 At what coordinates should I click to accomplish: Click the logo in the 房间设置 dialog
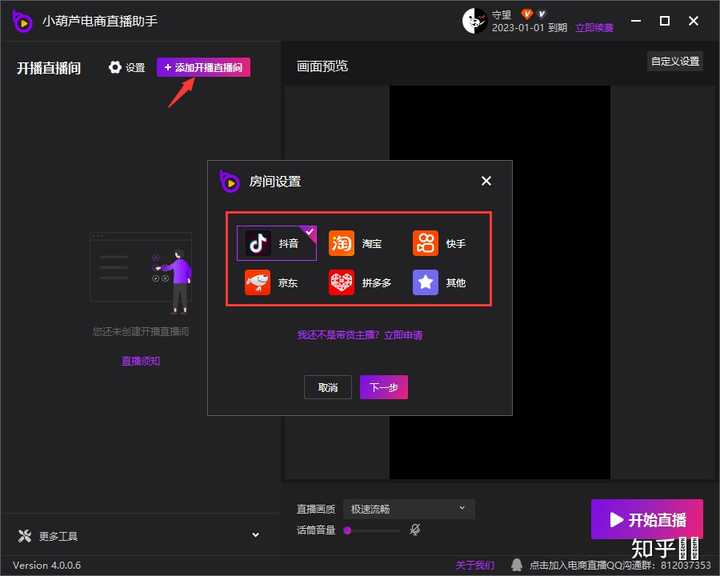pyautogui.click(x=229, y=181)
